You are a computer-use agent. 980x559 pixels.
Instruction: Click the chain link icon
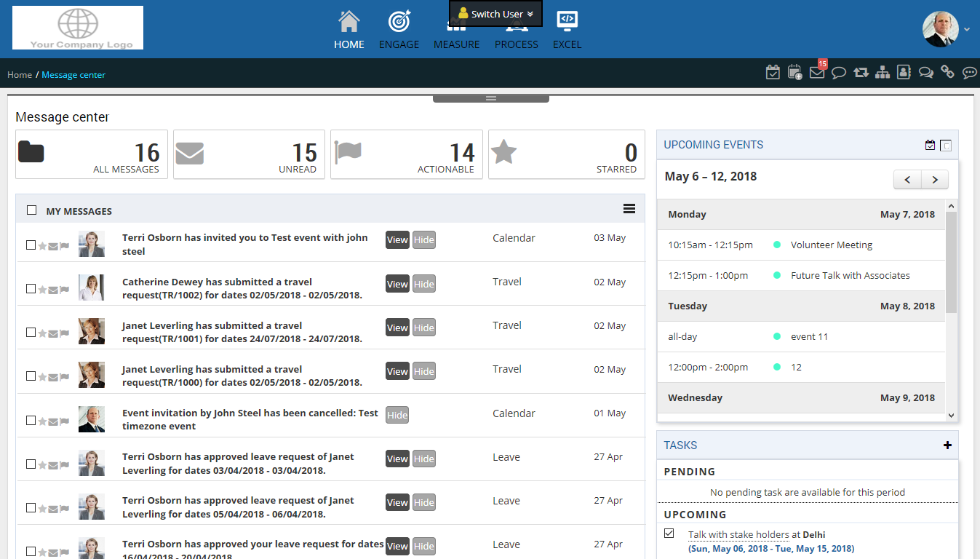[947, 72]
